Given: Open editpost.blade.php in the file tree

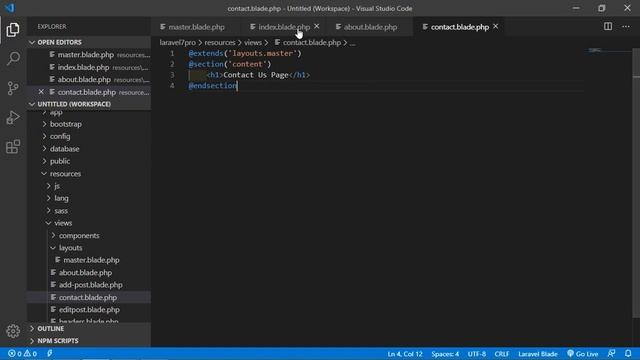Looking at the screenshot, I should point(89,310).
